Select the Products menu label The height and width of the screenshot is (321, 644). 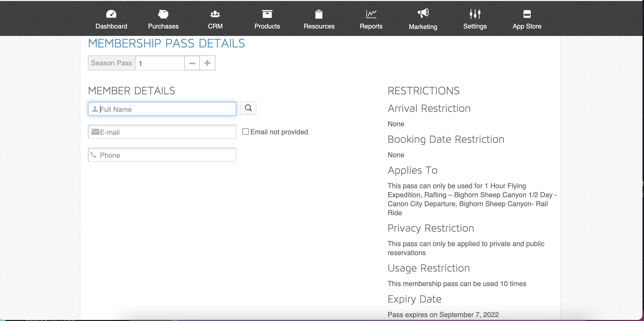tap(267, 26)
